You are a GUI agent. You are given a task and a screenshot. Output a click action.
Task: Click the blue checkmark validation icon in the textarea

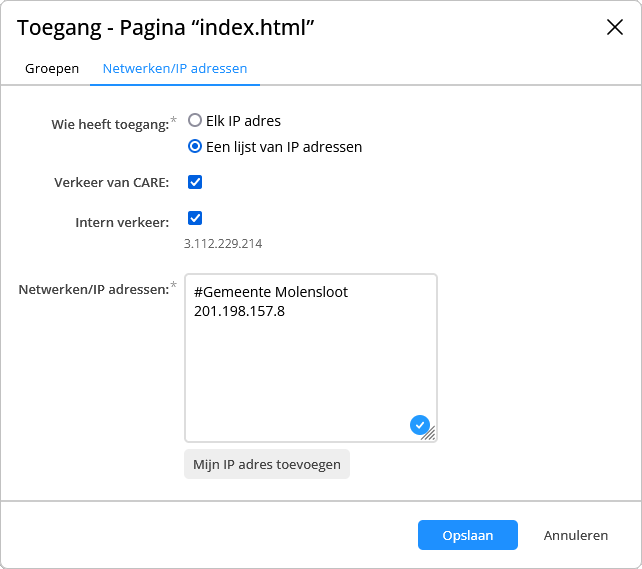[x=420, y=425]
